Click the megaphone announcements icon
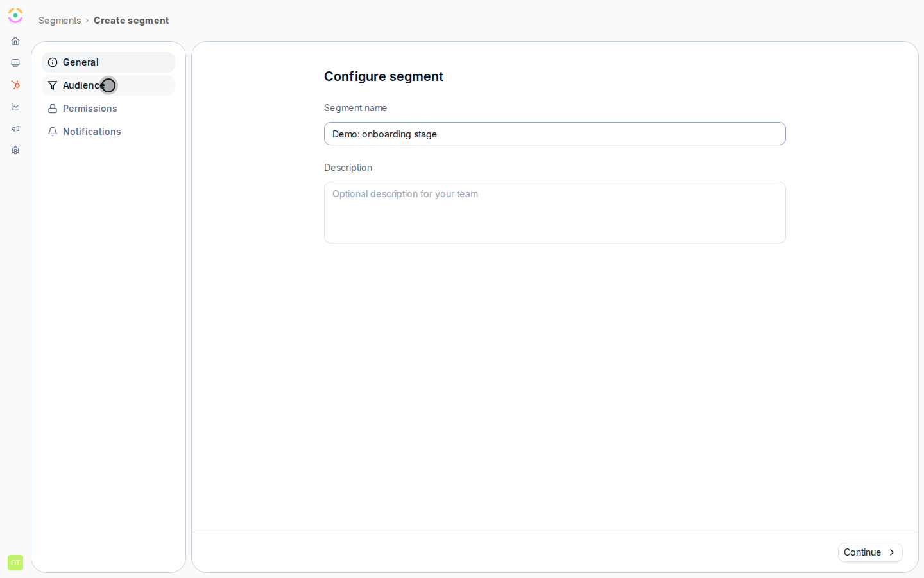 15,128
